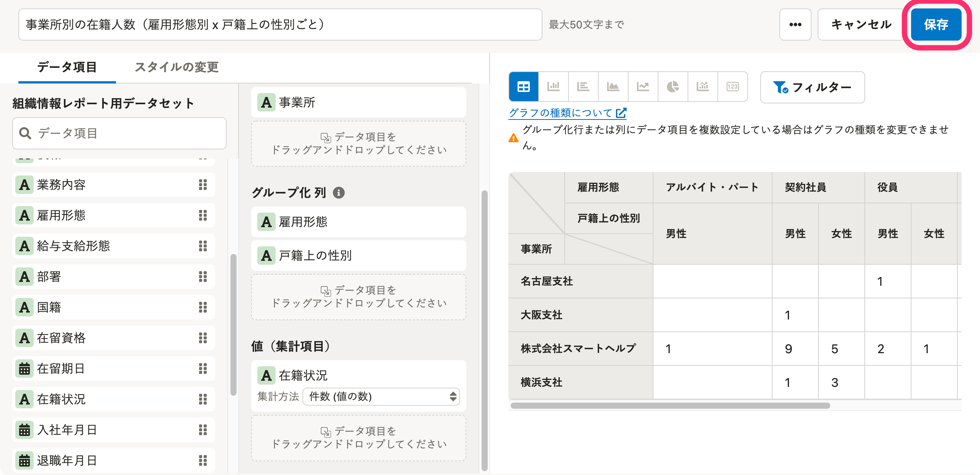This screenshot has width=980, height=475.
Task: Open the three-dot more options menu
Action: coord(795,25)
